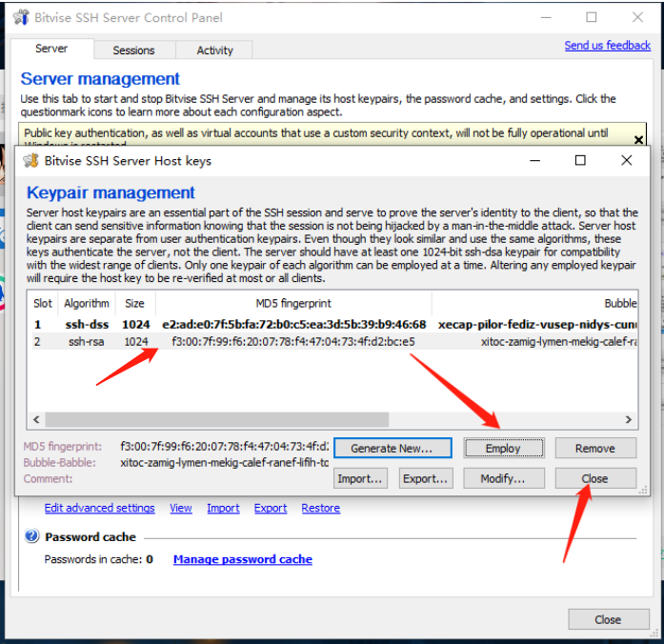Click Close button of the Control Panel window
This screenshot has height=644, width=664.
tap(609, 619)
